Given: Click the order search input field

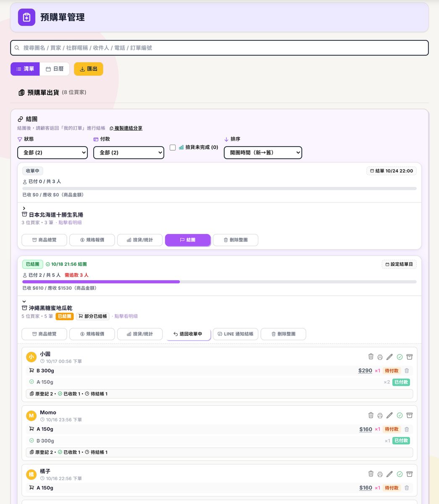Looking at the screenshot, I should [219, 48].
